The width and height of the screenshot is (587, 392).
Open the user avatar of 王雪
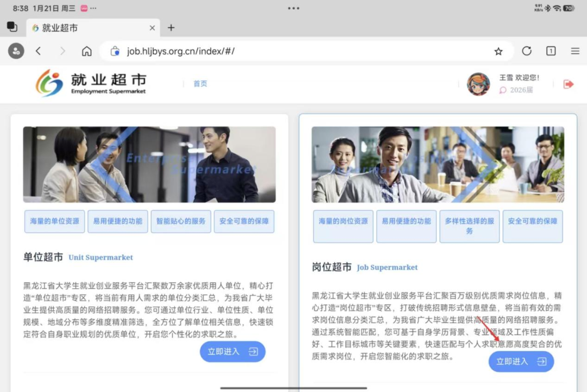click(x=478, y=84)
